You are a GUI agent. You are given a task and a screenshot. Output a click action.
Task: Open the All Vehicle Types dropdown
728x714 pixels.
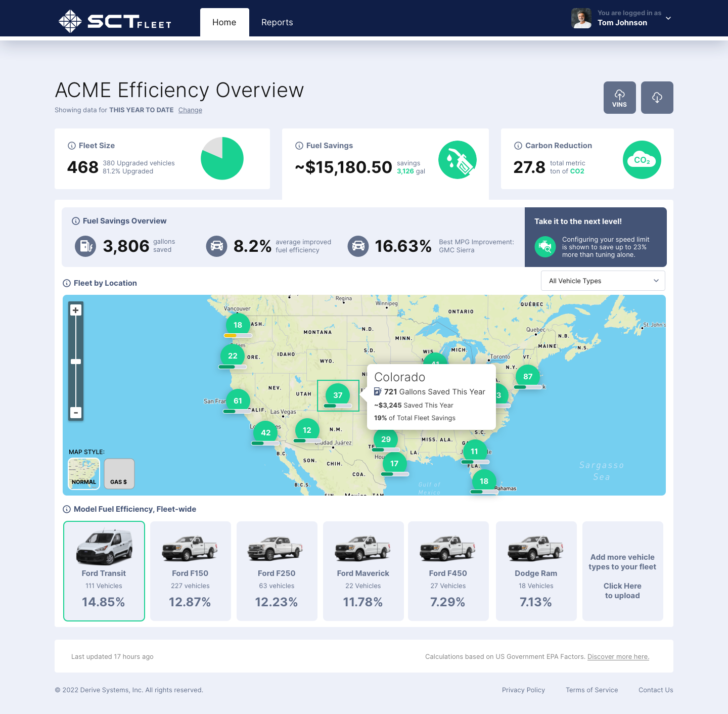603,281
